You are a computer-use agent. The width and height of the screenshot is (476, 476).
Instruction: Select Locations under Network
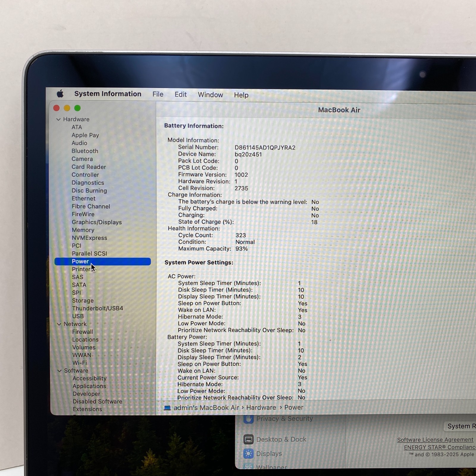[x=85, y=339]
